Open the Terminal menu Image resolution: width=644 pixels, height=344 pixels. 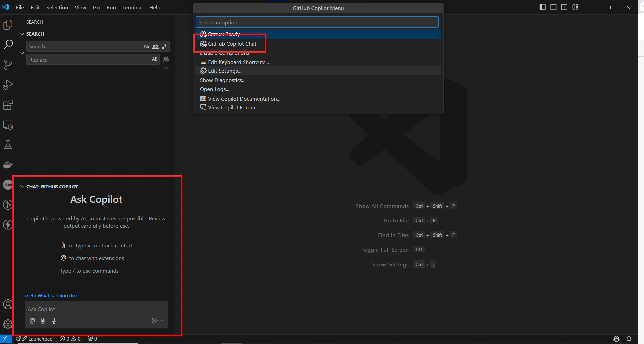click(132, 7)
